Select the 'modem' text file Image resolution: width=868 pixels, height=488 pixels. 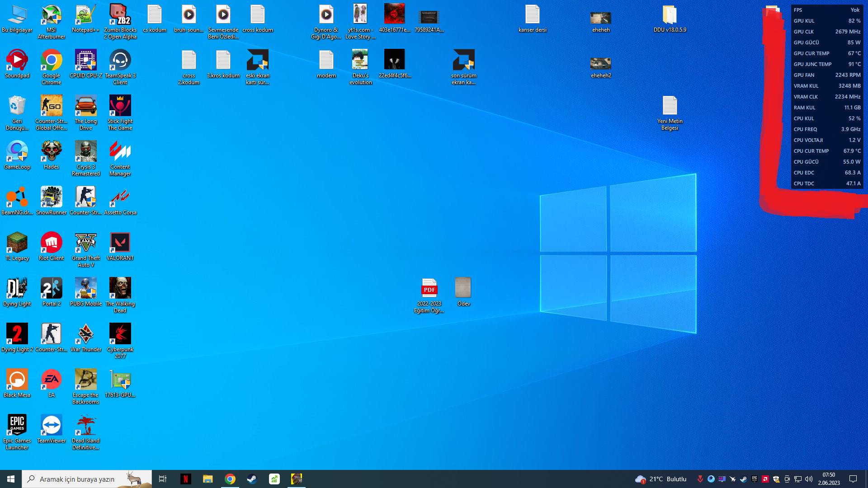pyautogui.click(x=326, y=64)
